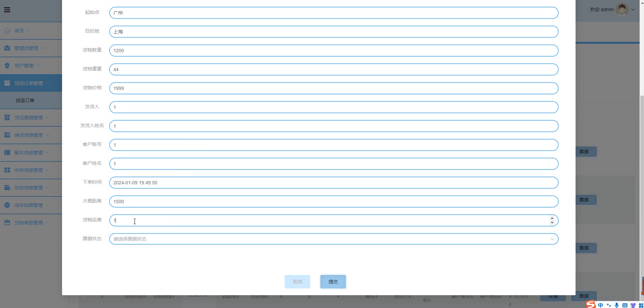
Task: Toggle the hamburger sidebar menu icon
Action: (x=7, y=10)
